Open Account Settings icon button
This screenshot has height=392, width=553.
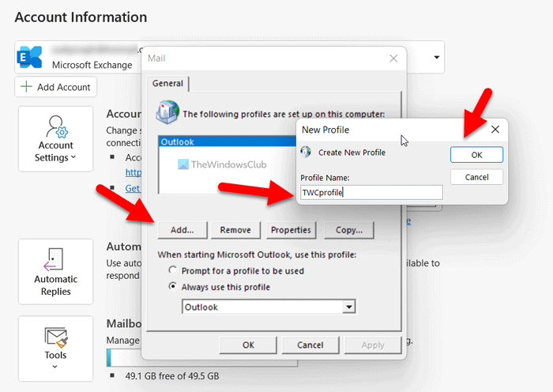[56, 139]
